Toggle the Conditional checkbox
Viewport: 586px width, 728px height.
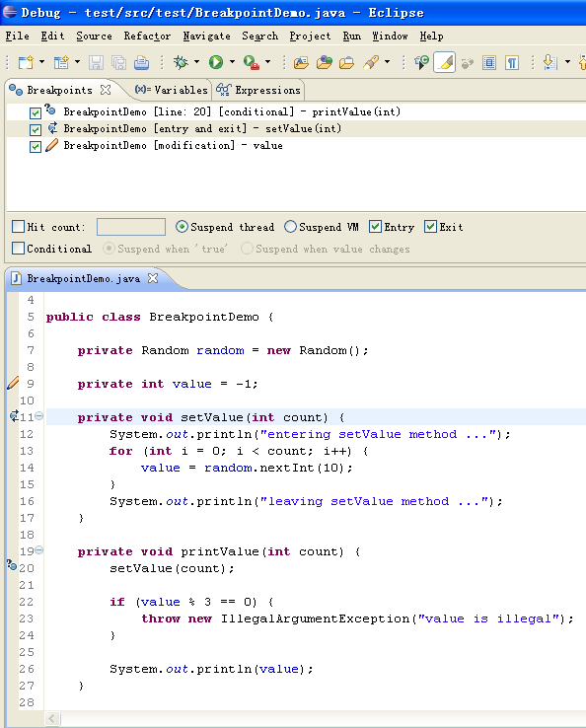(x=18, y=249)
